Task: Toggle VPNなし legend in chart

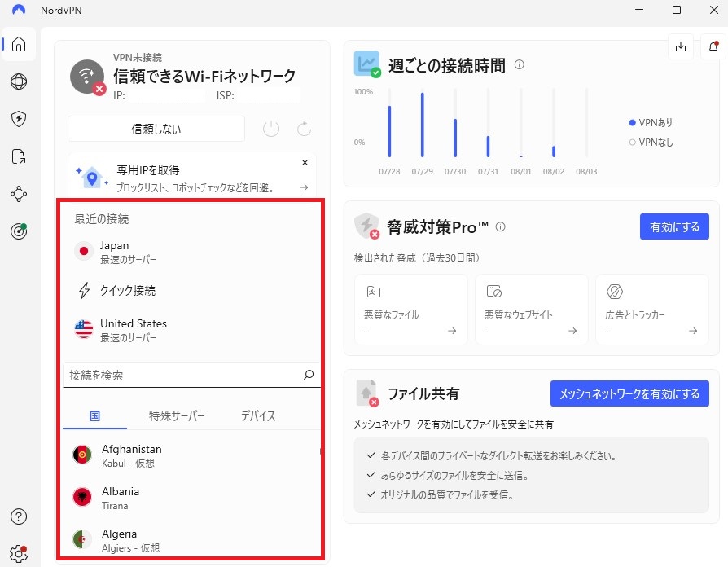Action: coord(651,142)
